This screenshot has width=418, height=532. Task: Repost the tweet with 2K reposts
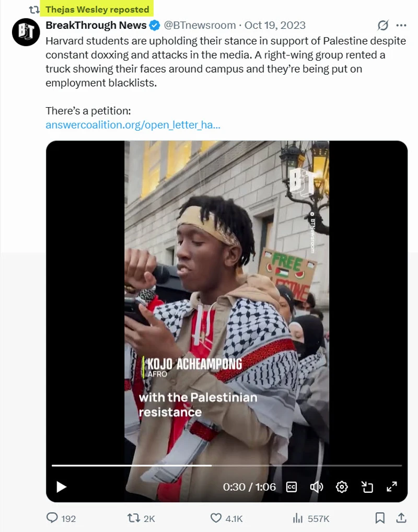click(x=134, y=518)
